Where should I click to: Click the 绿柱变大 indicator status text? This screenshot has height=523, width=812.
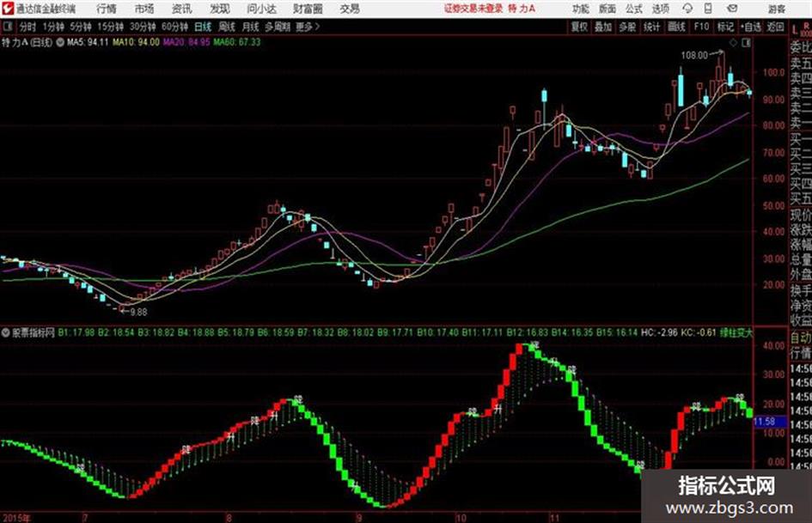736,332
